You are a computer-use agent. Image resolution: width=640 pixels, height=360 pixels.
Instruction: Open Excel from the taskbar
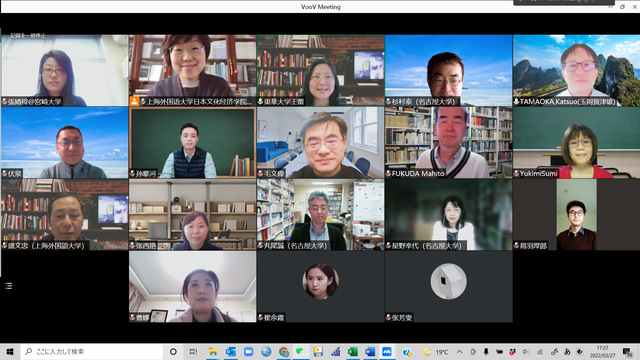353,351
